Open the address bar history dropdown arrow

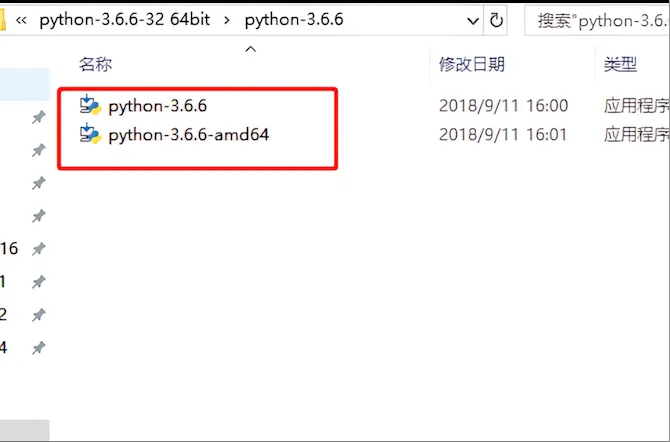pos(470,20)
